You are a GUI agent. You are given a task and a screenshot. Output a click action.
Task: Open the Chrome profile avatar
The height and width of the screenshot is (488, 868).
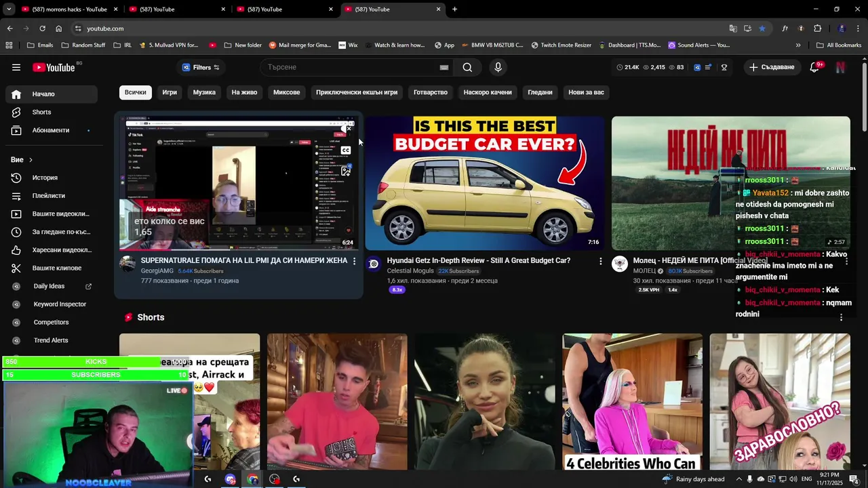pos(842,28)
